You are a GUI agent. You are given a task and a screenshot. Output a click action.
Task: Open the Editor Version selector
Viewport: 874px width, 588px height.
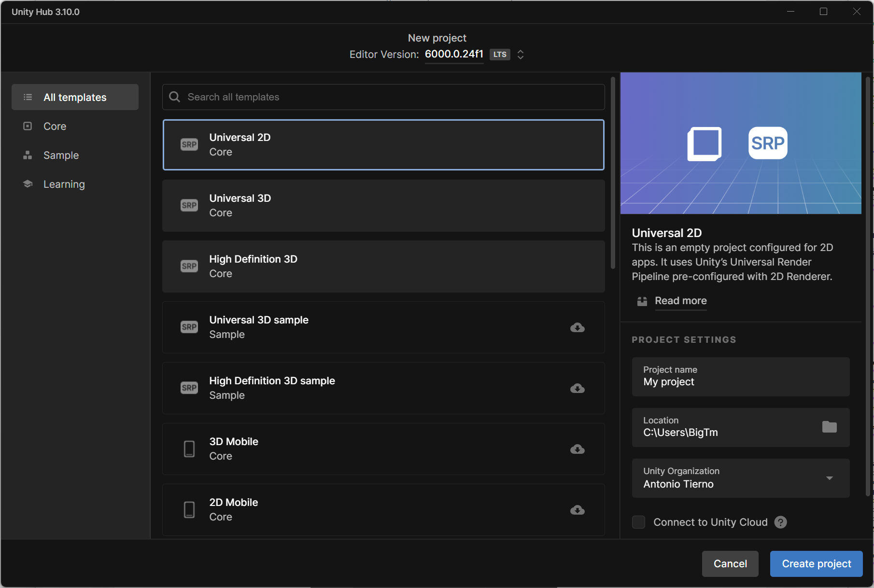pyautogui.click(x=520, y=55)
